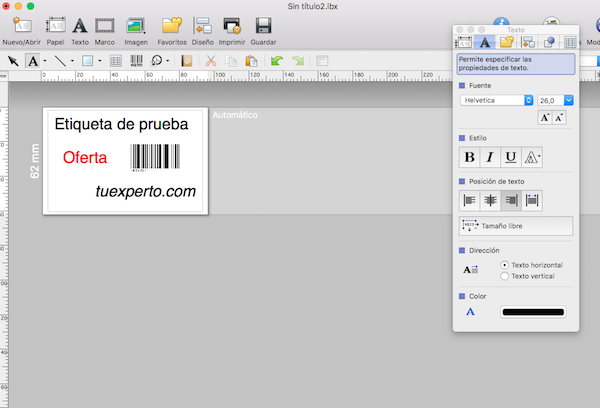The width and height of the screenshot is (600, 408).
Task: Toggle Underline text style
Action: coord(511,157)
